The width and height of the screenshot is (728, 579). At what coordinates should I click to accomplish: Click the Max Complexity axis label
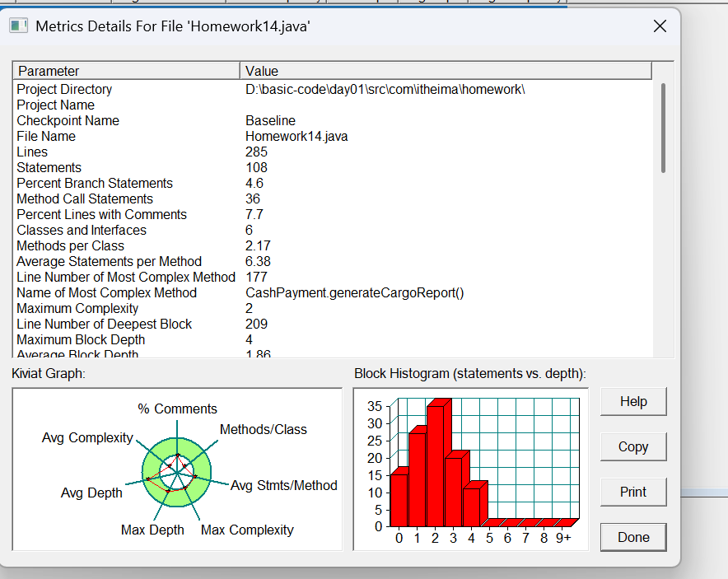click(247, 530)
